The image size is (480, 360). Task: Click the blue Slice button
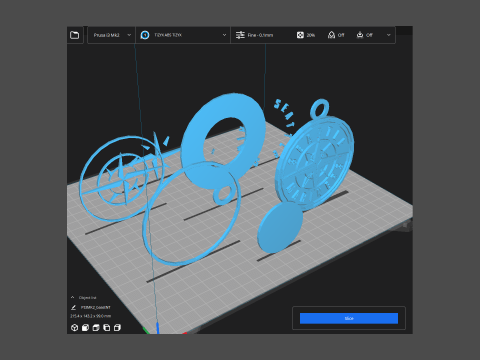point(349,318)
